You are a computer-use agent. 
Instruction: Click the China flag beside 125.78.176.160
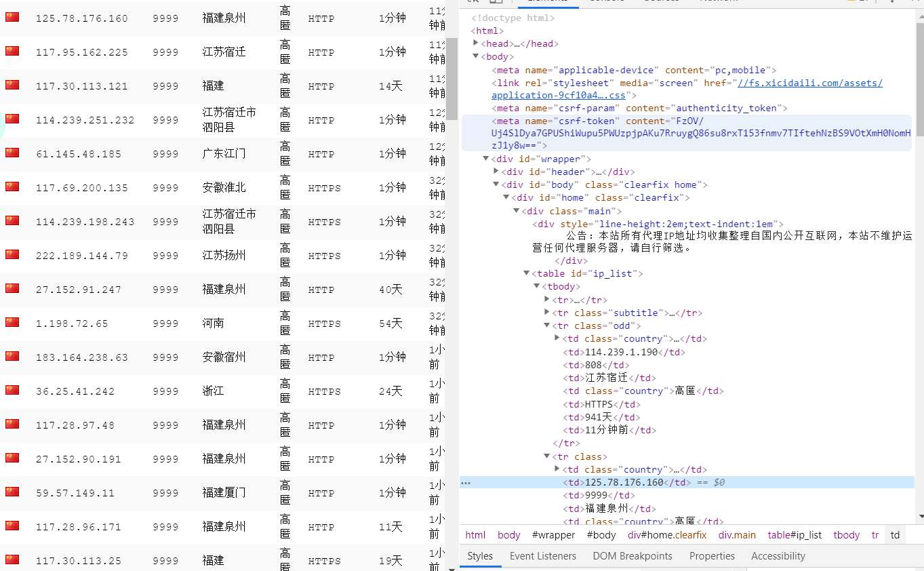coord(12,18)
